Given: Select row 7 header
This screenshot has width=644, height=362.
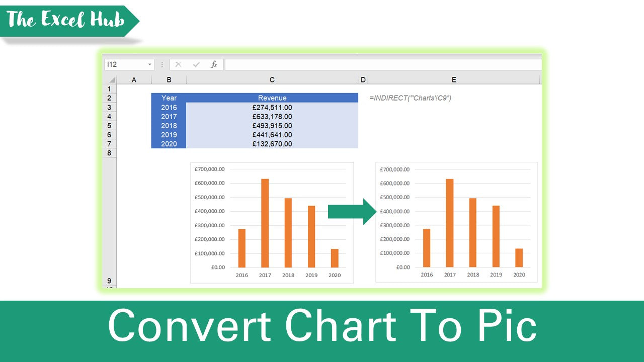Looking at the screenshot, I should click(x=109, y=144).
